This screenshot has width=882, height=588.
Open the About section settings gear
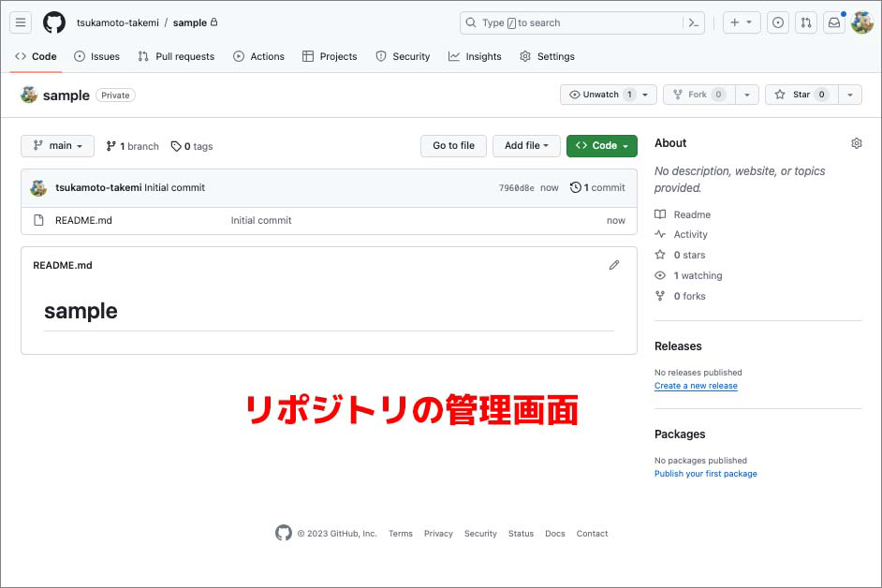(856, 142)
